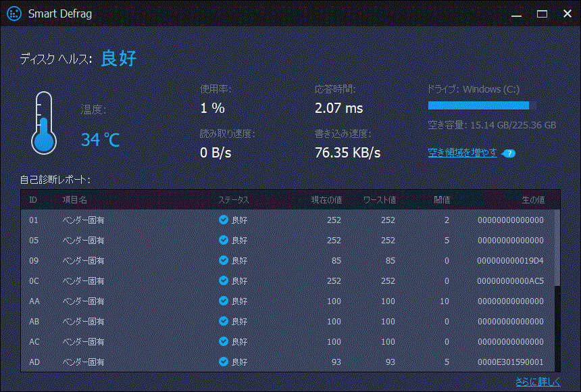The image size is (581, 392).
Task: Click the blue 良好 disk health status
Action: [119, 58]
